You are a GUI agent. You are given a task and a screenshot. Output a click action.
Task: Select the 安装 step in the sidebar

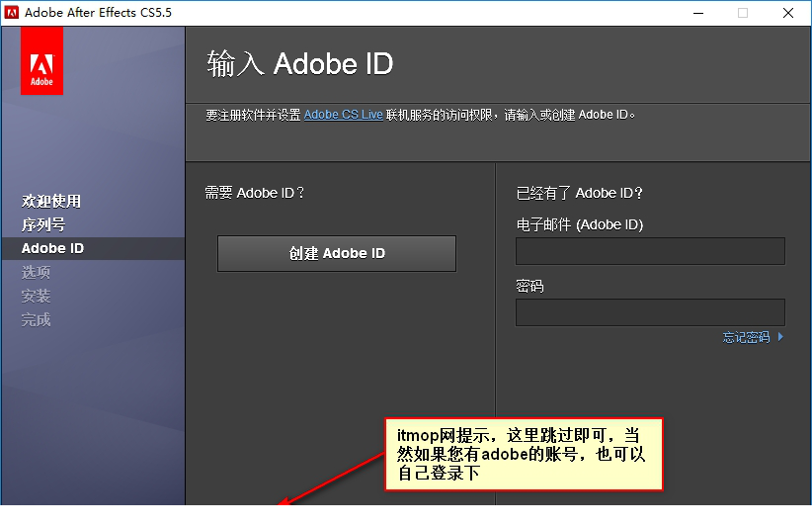pyautogui.click(x=36, y=296)
